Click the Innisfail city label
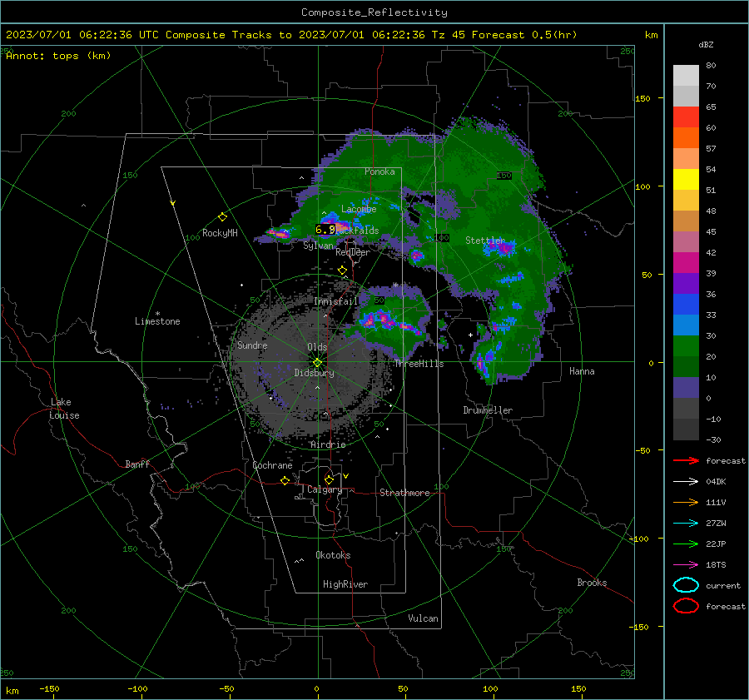 click(x=335, y=301)
